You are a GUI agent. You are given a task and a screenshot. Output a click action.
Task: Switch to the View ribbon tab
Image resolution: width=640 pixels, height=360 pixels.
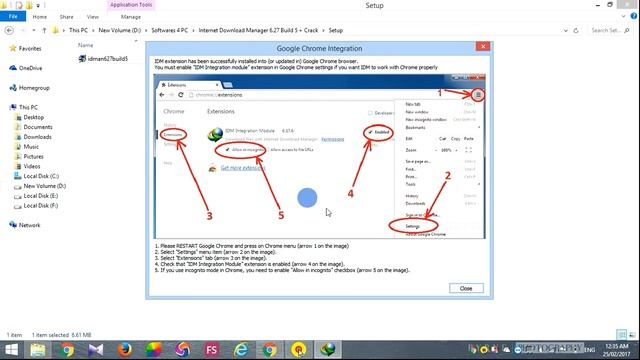coord(93,17)
